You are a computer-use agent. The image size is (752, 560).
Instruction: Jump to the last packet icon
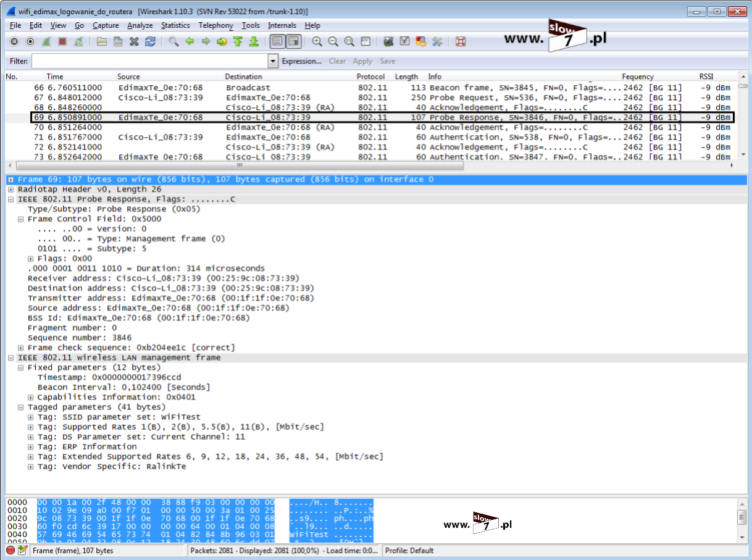click(254, 41)
